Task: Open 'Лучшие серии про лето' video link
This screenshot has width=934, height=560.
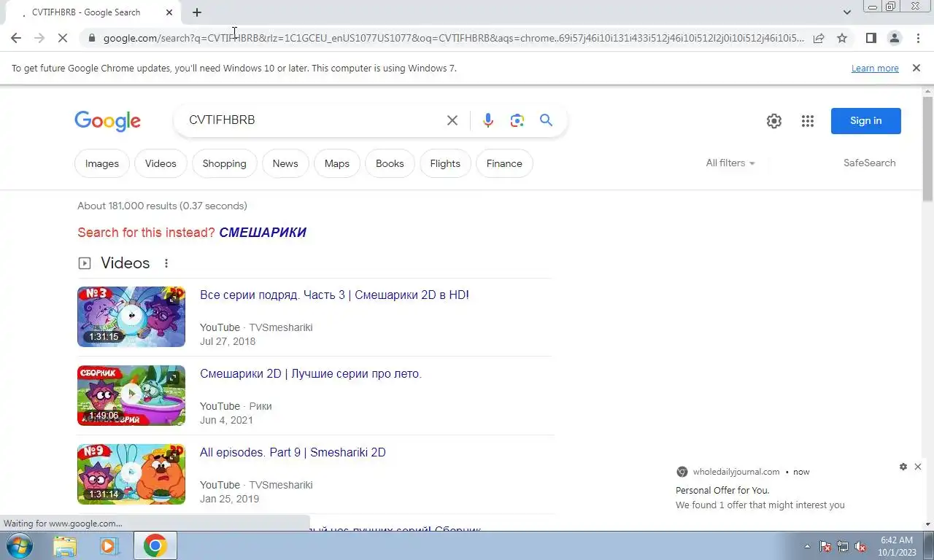Action: [311, 374]
